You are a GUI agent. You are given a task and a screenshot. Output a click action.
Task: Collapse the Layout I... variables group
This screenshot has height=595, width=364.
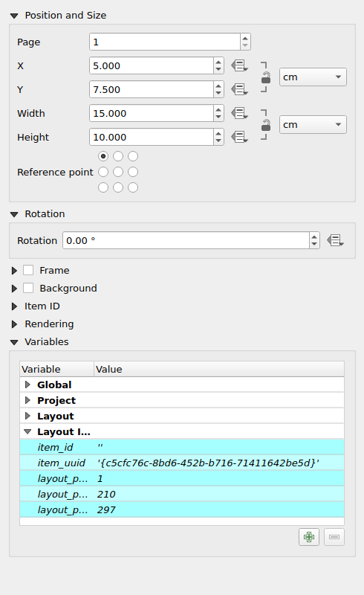point(27,432)
